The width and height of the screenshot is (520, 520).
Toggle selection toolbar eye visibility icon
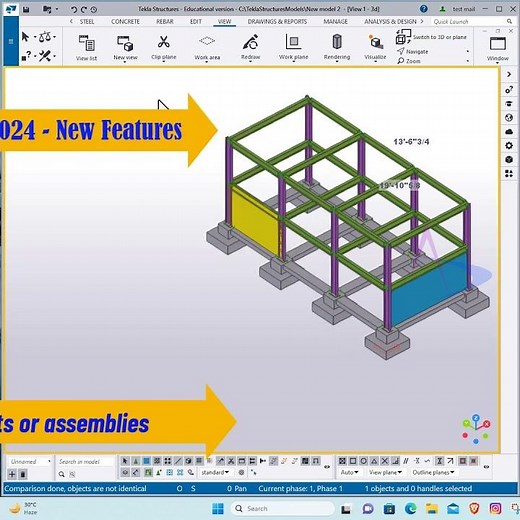(x=327, y=467)
